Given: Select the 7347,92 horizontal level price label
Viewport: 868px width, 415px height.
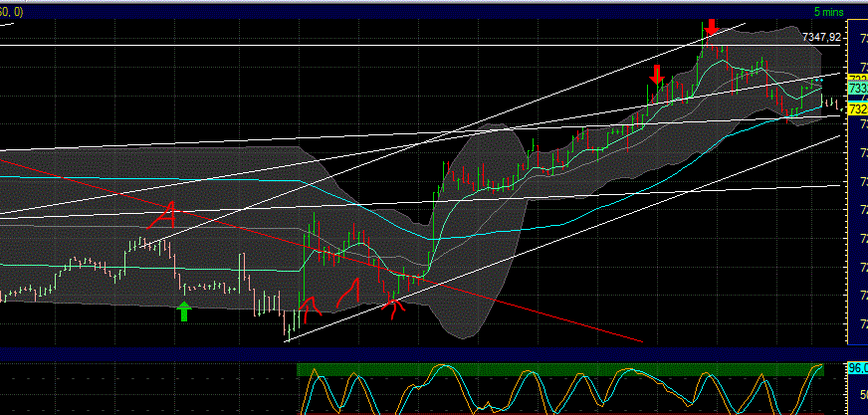Looking at the screenshot, I should pyautogui.click(x=821, y=37).
